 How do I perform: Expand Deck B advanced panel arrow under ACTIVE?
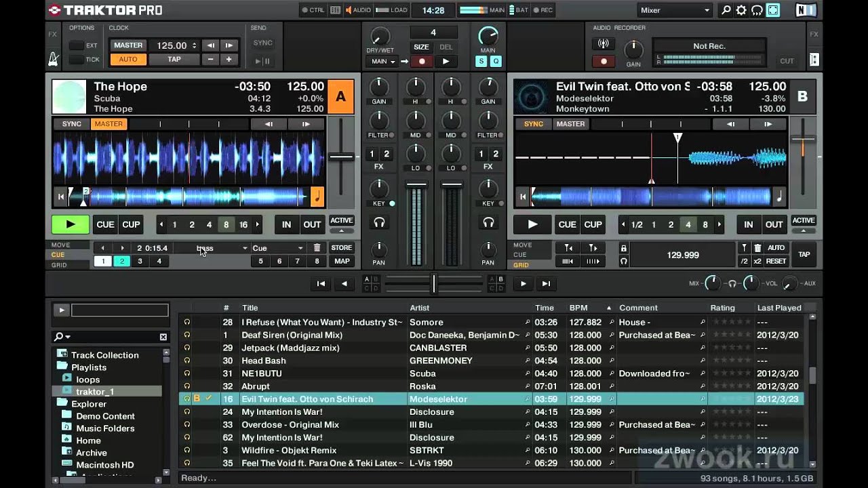click(804, 231)
